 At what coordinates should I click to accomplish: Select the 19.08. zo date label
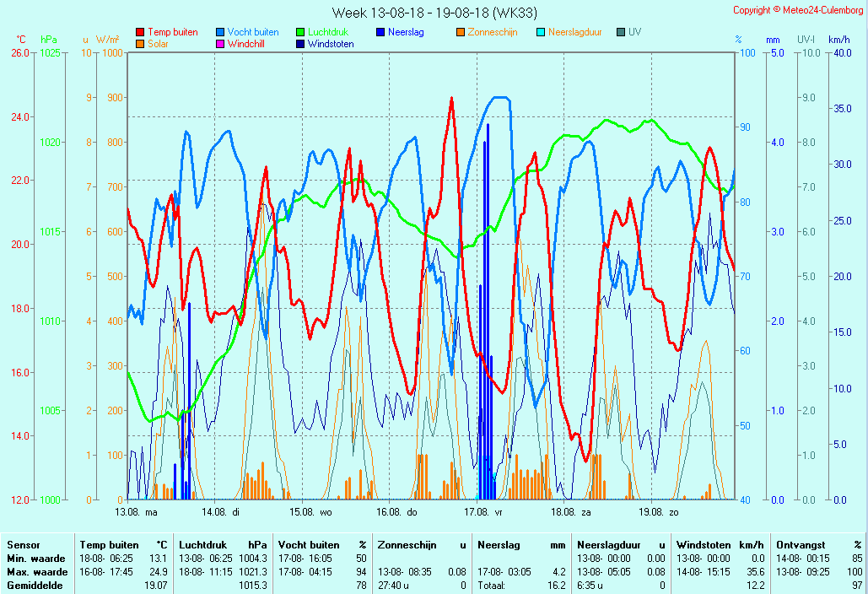coord(658,511)
